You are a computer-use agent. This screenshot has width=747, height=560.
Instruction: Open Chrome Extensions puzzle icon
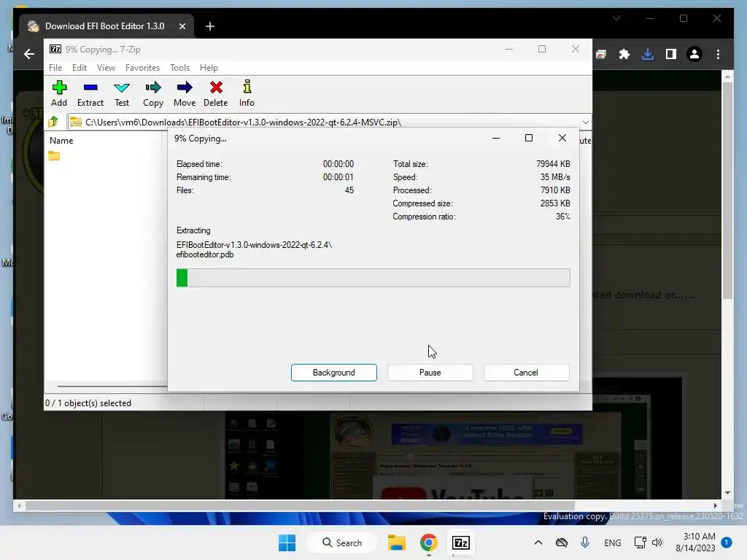point(624,54)
